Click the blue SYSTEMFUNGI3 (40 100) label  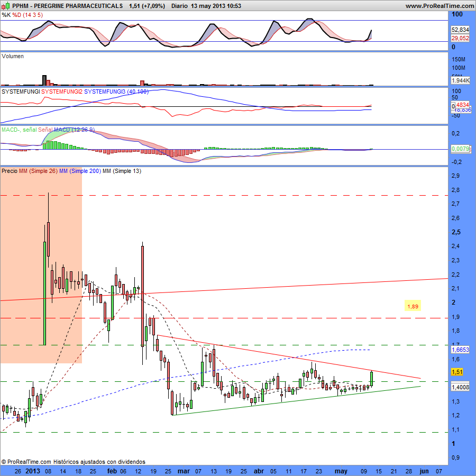[116, 91]
